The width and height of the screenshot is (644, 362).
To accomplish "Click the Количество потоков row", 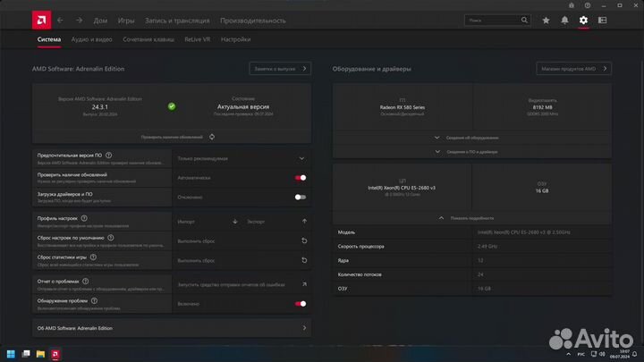I will click(x=472, y=274).
